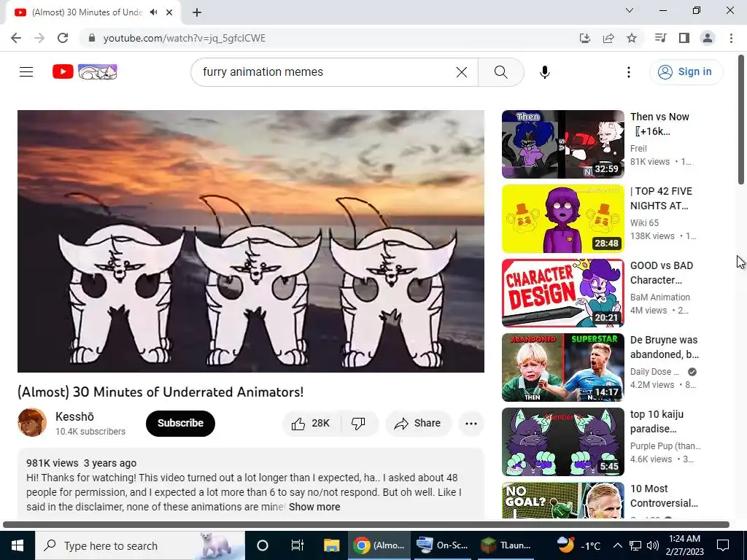Open media control in Chrome toolbar
747x560 pixels.
pos(660,38)
